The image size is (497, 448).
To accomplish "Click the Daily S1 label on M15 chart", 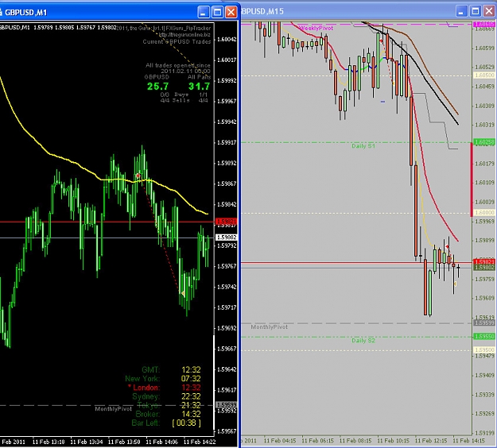I will pyautogui.click(x=363, y=146).
